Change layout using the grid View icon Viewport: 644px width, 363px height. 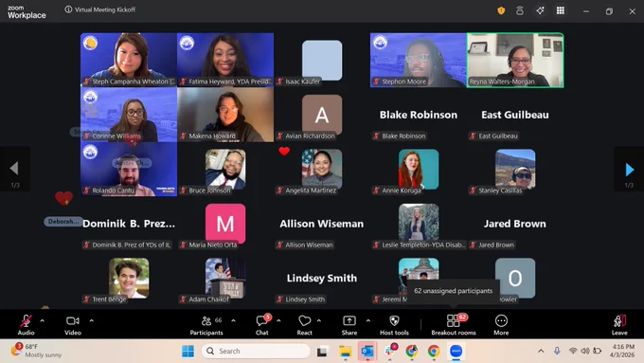[561, 10]
